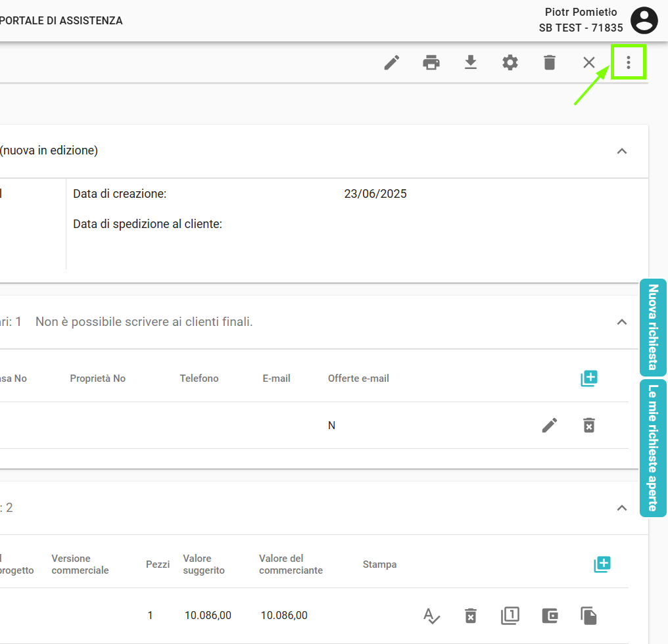Delete the client row
The width and height of the screenshot is (668, 644).
pyautogui.click(x=589, y=425)
